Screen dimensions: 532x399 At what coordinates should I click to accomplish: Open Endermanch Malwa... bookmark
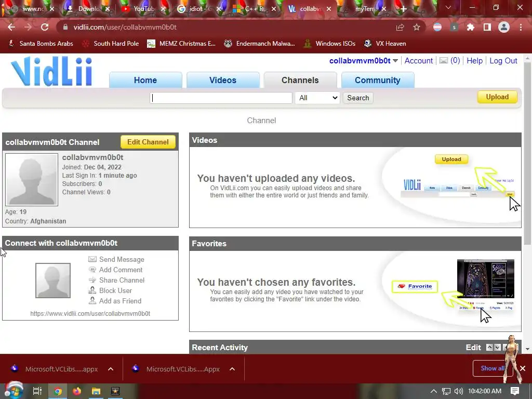[260, 44]
